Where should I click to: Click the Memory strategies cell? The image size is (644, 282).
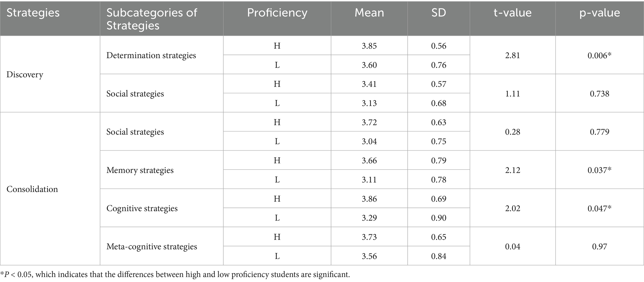pos(140,170)
